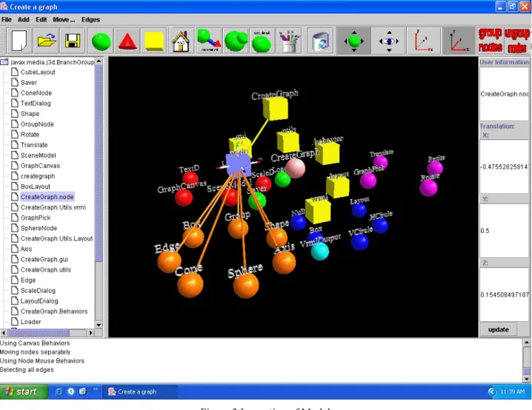This screenshot has width=532, height=410.
Task: Click the Z value field
Action: pos(504,295)
